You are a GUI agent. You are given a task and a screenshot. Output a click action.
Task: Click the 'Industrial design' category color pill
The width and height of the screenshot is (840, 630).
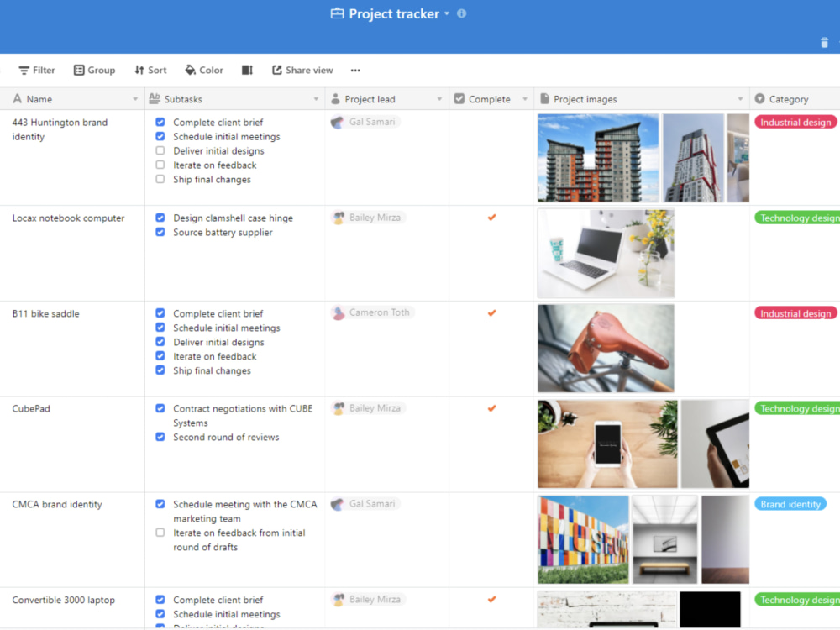click(x=795, y=122)
